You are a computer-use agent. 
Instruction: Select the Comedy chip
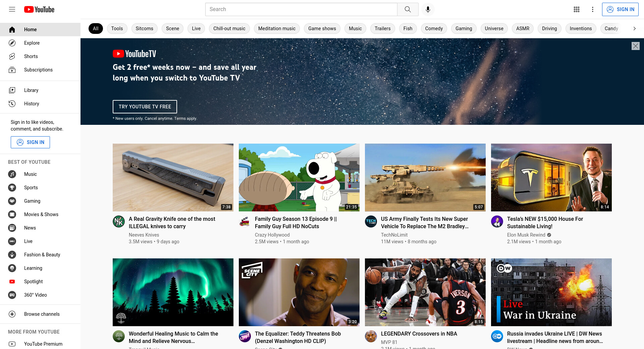click(x=434, y=29)
